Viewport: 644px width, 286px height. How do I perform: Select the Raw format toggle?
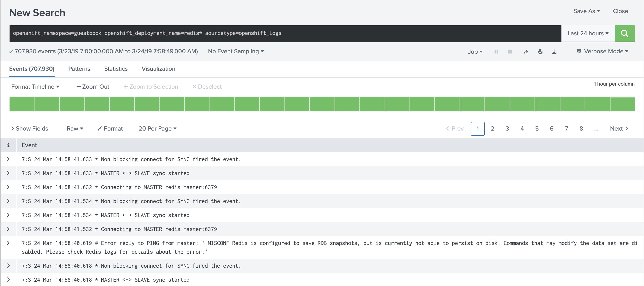point(74,128)
